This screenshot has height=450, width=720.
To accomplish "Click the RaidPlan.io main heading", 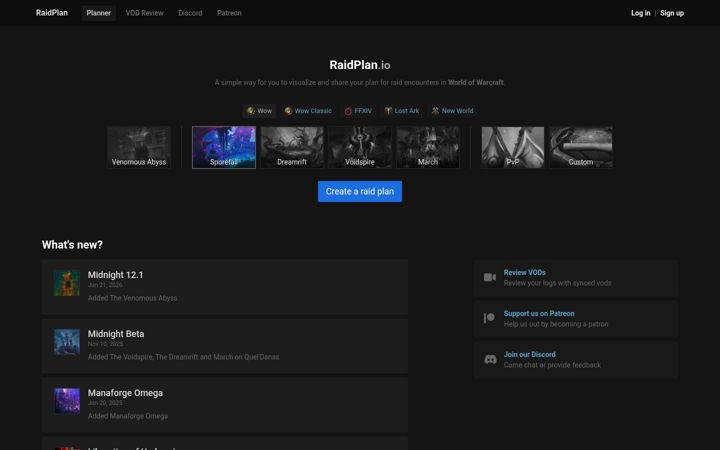I will click(360, 65).
